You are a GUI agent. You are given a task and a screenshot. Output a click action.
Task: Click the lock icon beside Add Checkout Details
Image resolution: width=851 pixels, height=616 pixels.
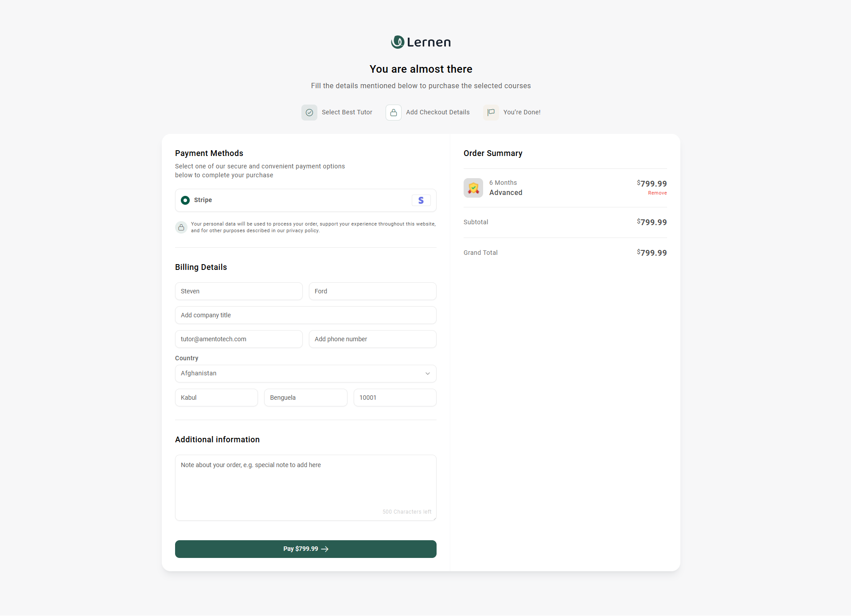(x=394, y=113)
